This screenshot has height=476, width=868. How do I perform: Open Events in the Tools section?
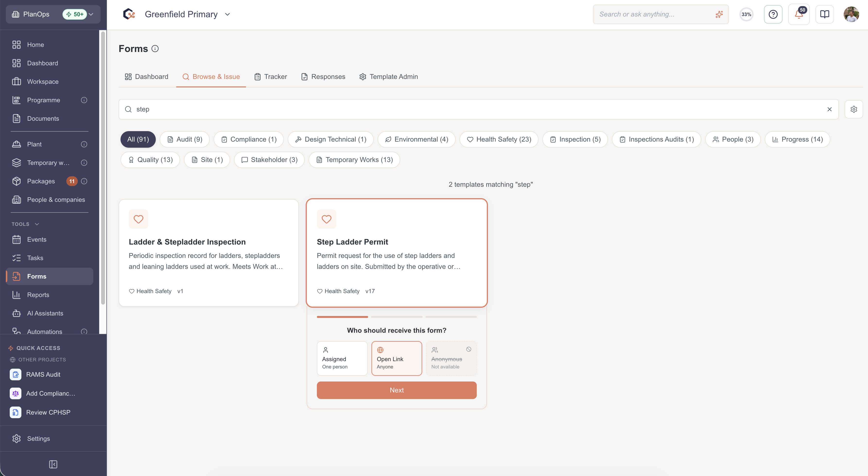tap(50, 239)
